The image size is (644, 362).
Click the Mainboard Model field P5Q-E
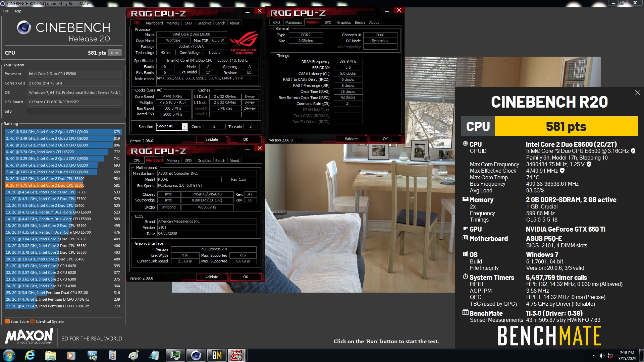pyautogui.click(x=189, y=180)
